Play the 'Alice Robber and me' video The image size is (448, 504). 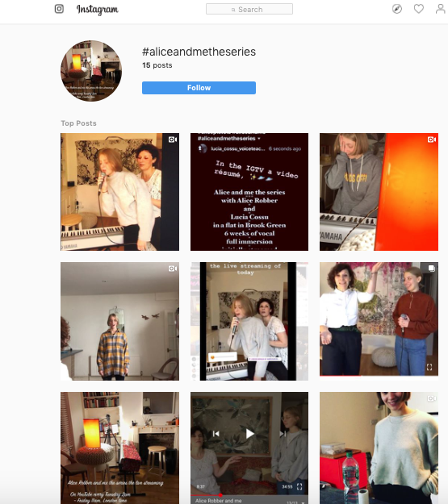(x=249, y=434)
